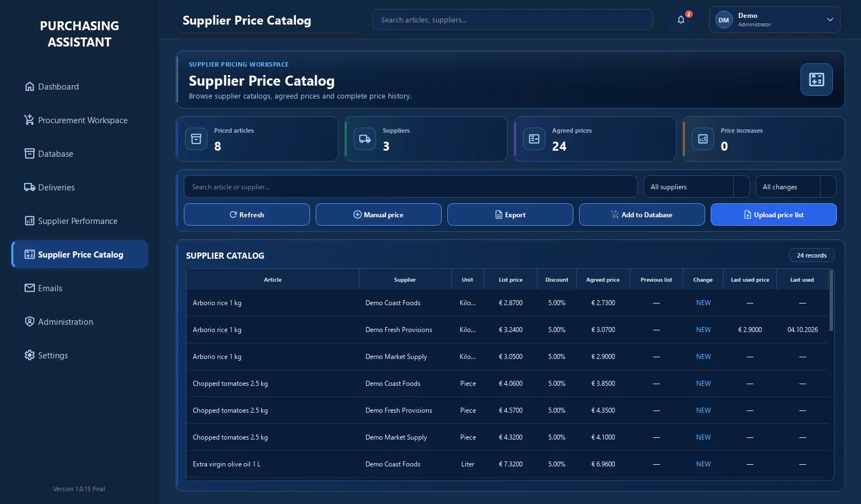861x504 pixels.
Task: Open Procurement Workspace from sidebar
Action: [80, 120]
